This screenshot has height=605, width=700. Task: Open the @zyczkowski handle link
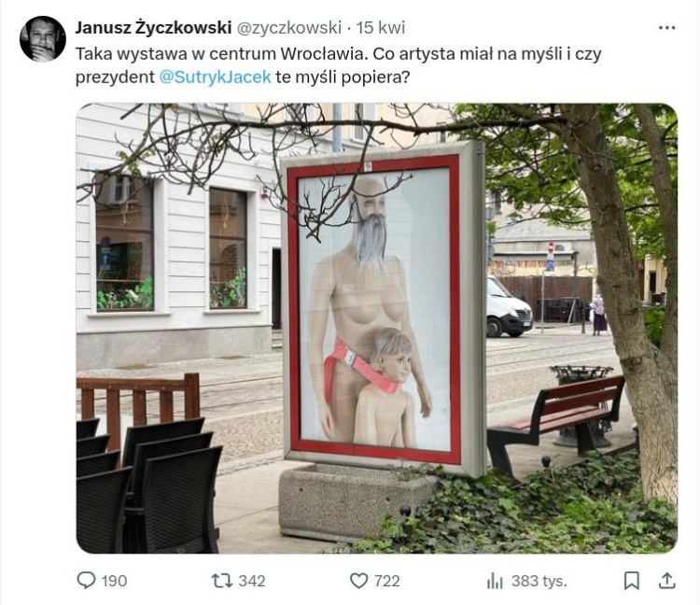[x=288, y=28]
